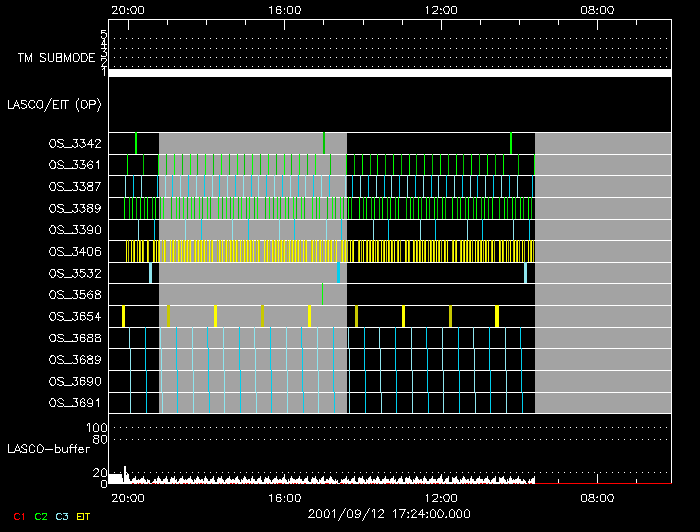
Task: Click the leftmost yellow marker in OS_3654 row
Action: pyautogui.click(x=123, y=316)
